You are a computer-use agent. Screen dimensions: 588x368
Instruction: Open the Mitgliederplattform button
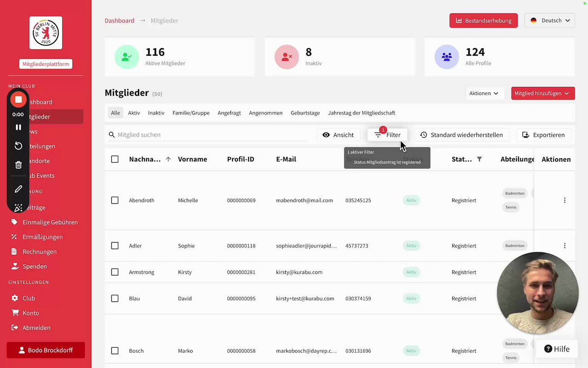tap(46, 64)
